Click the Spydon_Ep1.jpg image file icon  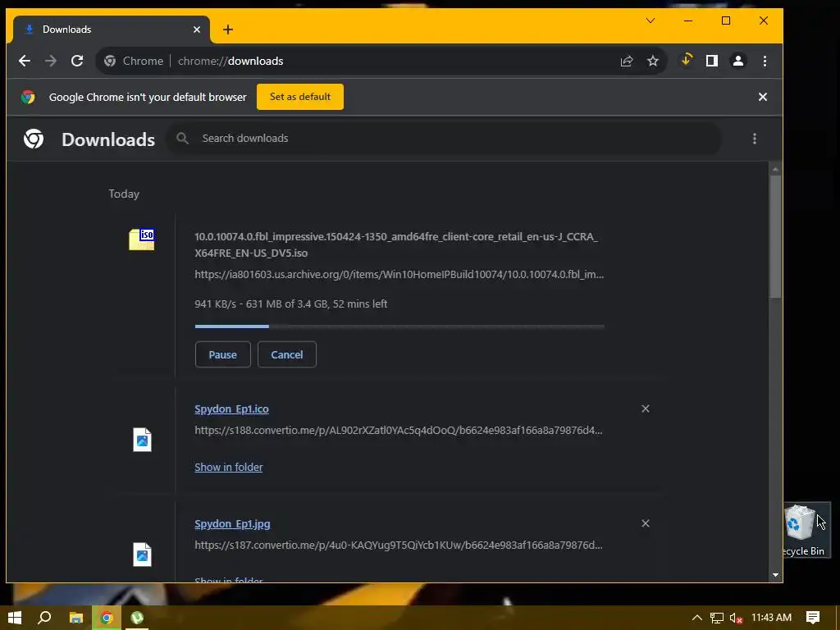point(142,555)
